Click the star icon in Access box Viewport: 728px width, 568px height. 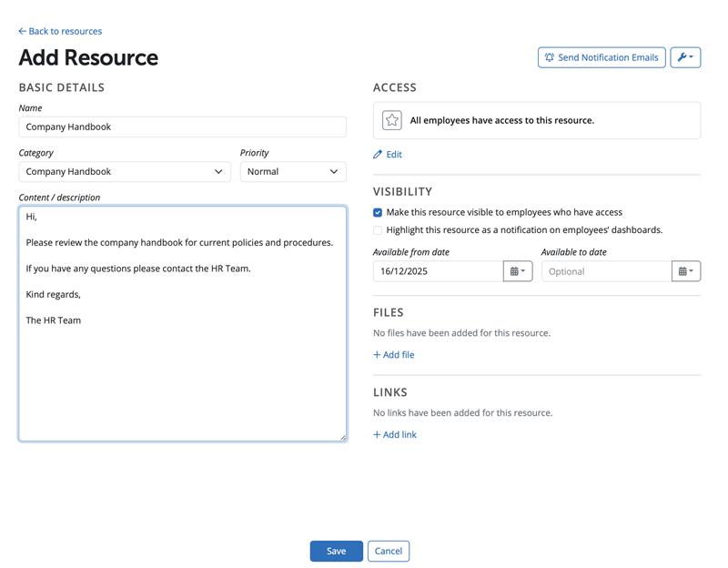(392, 120)
